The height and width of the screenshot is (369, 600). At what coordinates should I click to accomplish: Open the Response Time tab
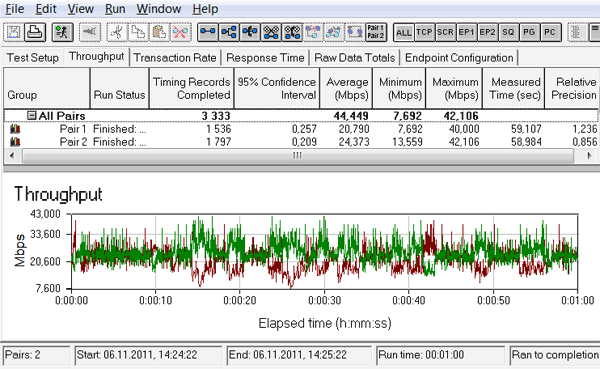(265, 58)
